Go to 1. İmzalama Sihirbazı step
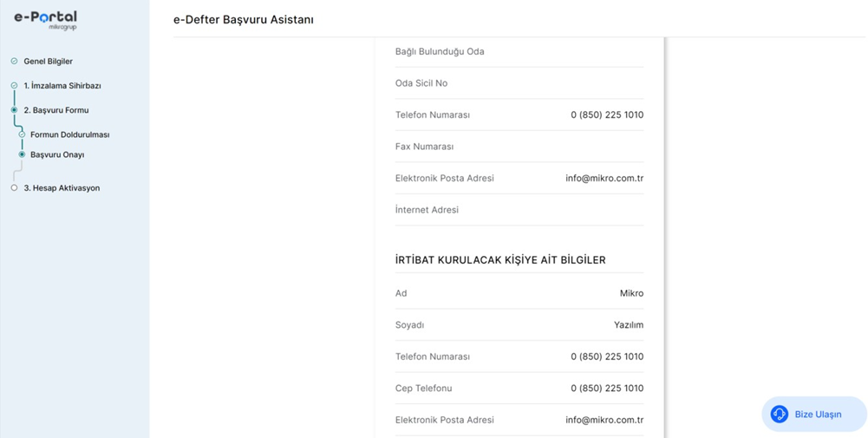 click(x=62, y=86)
